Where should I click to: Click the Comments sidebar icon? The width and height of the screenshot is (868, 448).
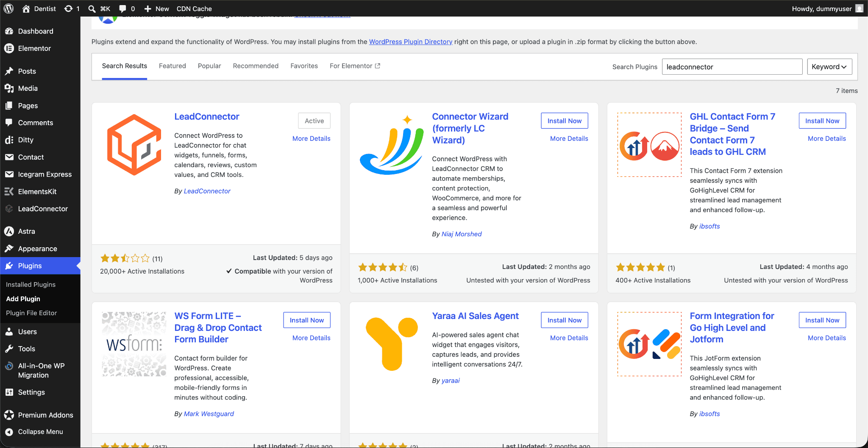coord(9,123)
